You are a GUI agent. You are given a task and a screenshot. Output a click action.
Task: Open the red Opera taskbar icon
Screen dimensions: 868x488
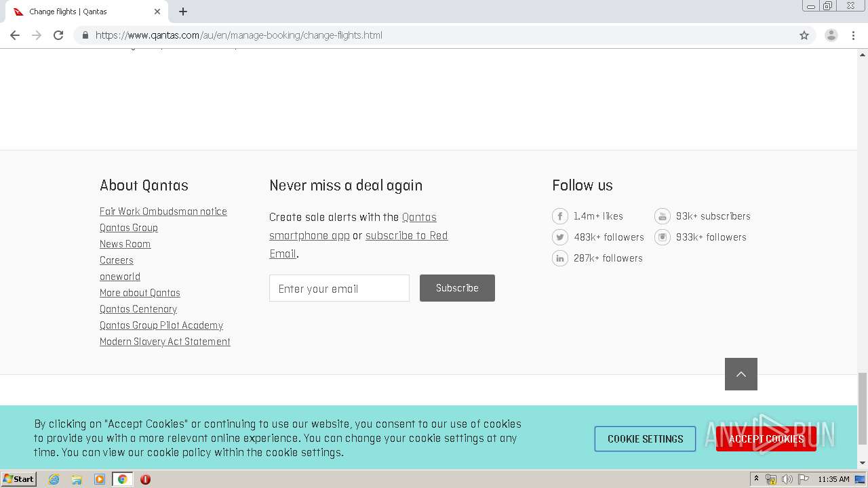click(145, 479)
